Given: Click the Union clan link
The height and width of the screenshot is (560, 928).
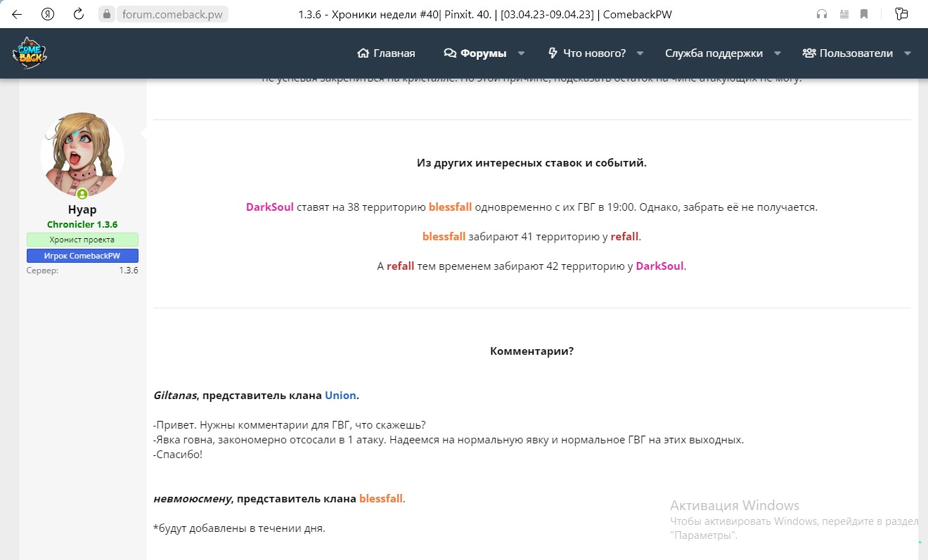Looking at the screenshot, I should pyautogui.click(x=340, y=396).
